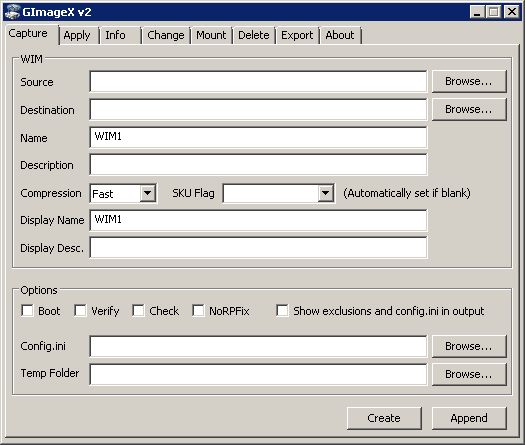Click the '(Automatically set if blank)' text
Screen dimensions: 525x445
407,193
